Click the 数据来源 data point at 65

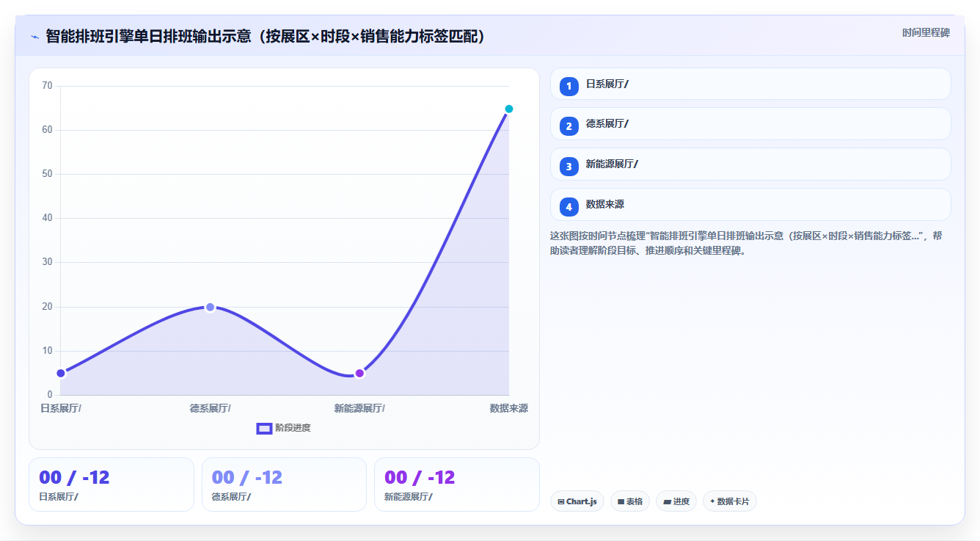point(508,109)
